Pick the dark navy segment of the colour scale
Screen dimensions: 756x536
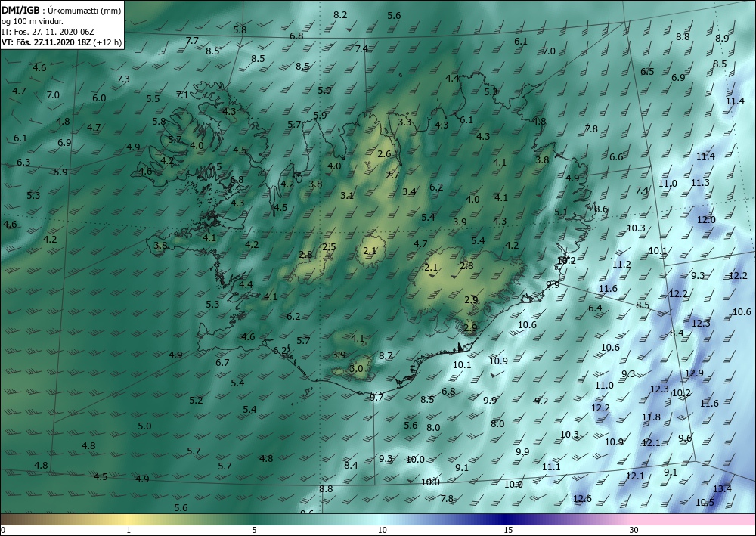(503, 519)
